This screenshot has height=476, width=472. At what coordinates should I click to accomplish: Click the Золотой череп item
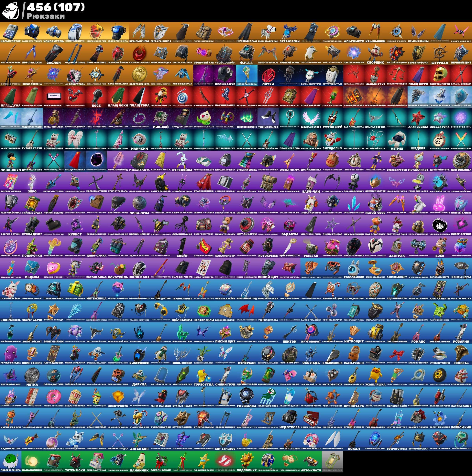coord(439,75)
